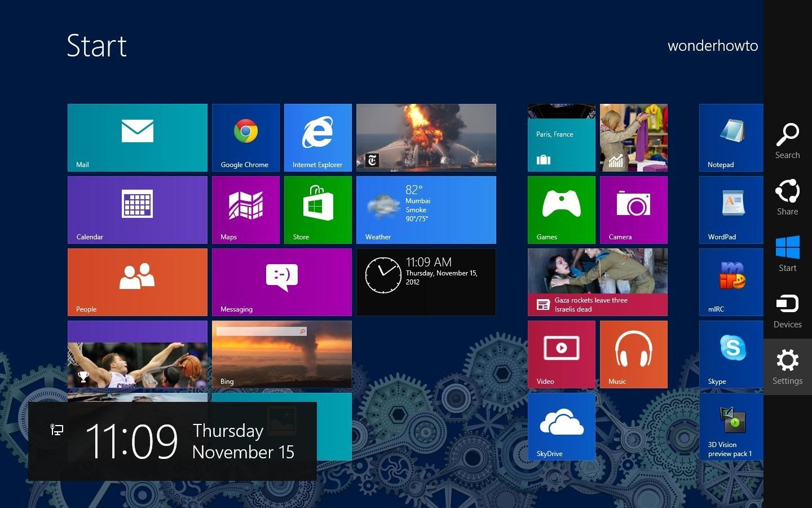Open the Camera app
The height and width of the screenshot is (508, 812).
coord(633,209)
